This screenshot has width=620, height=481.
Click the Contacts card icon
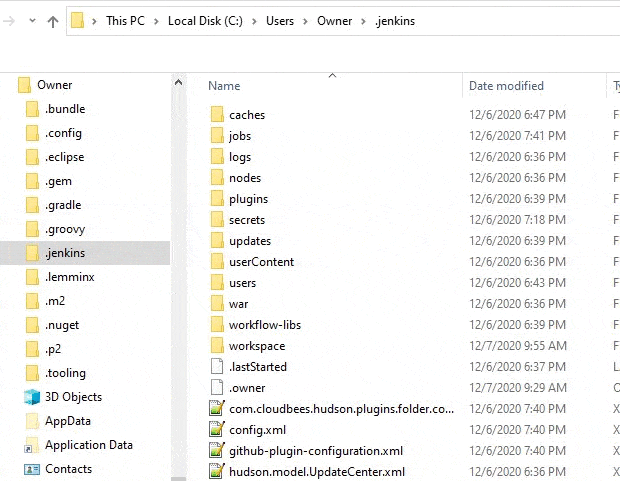pyautogui.click(x=32, y=469)
